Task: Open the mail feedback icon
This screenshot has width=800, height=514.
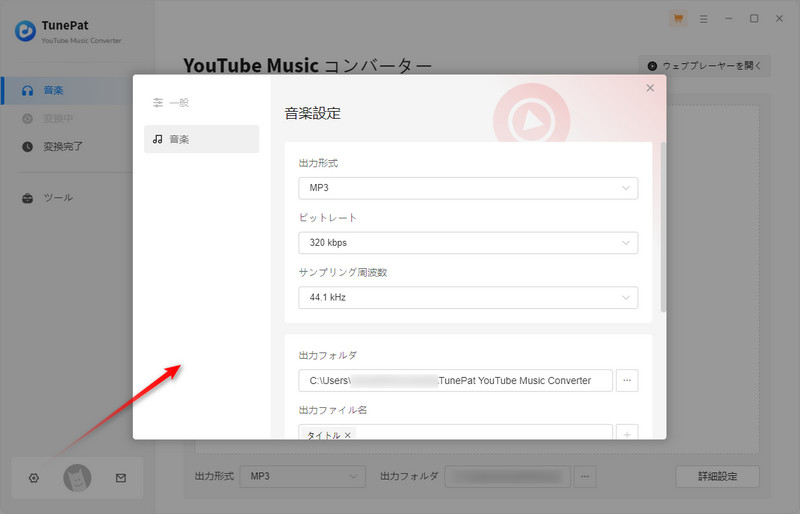Action: [x=121, y=478]
